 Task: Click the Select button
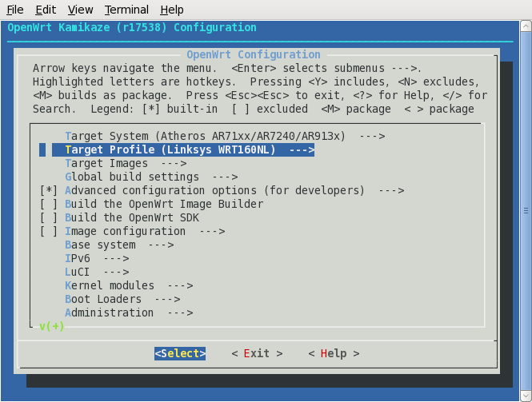[180, 353]
